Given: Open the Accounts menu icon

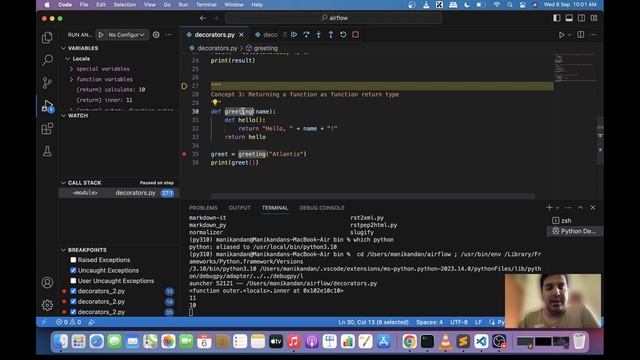Looking at the screenshot, I should (x=47, y=282).
